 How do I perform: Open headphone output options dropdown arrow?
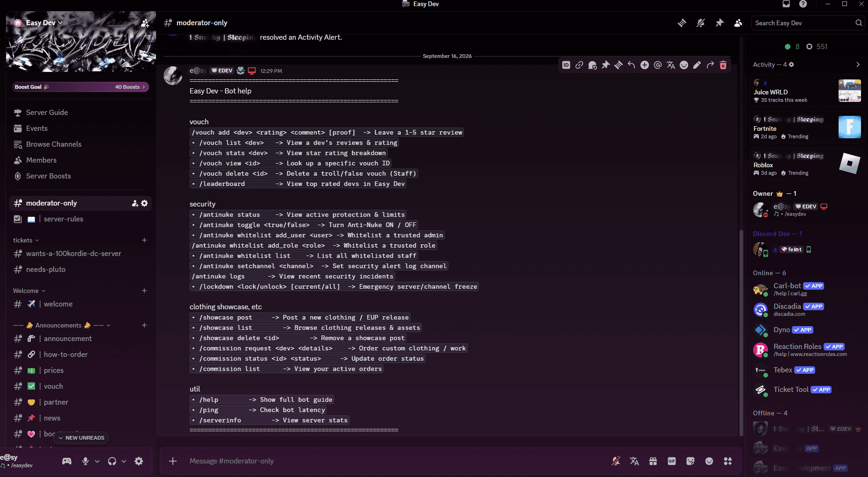[124, 461]
